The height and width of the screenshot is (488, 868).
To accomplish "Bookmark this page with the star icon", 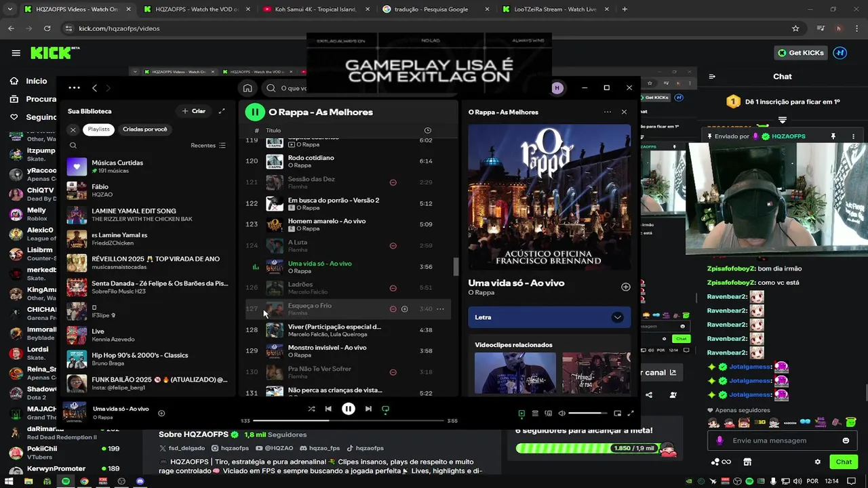I will point(795,28).
